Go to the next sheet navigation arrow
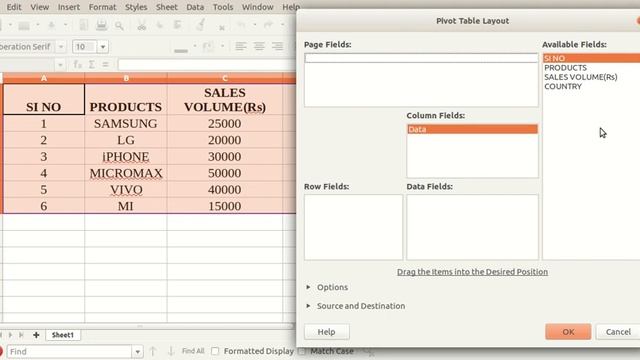Screen dimensions: 640x360 pos(10,335)
